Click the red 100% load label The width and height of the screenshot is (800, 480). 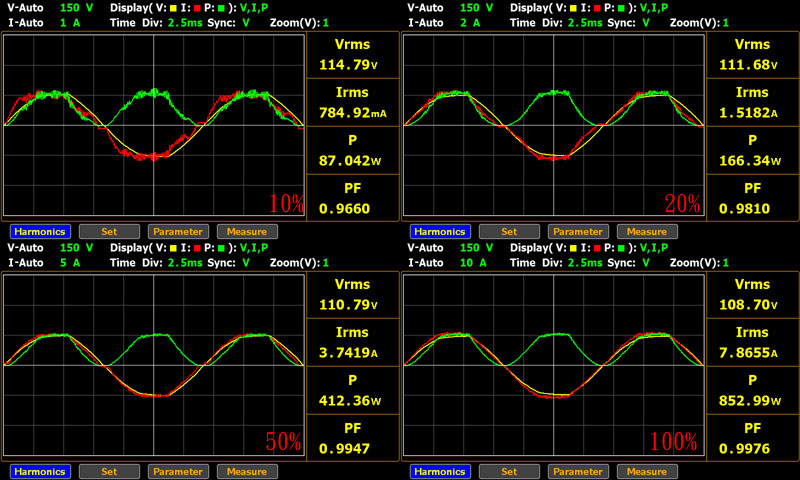(673, 441)
